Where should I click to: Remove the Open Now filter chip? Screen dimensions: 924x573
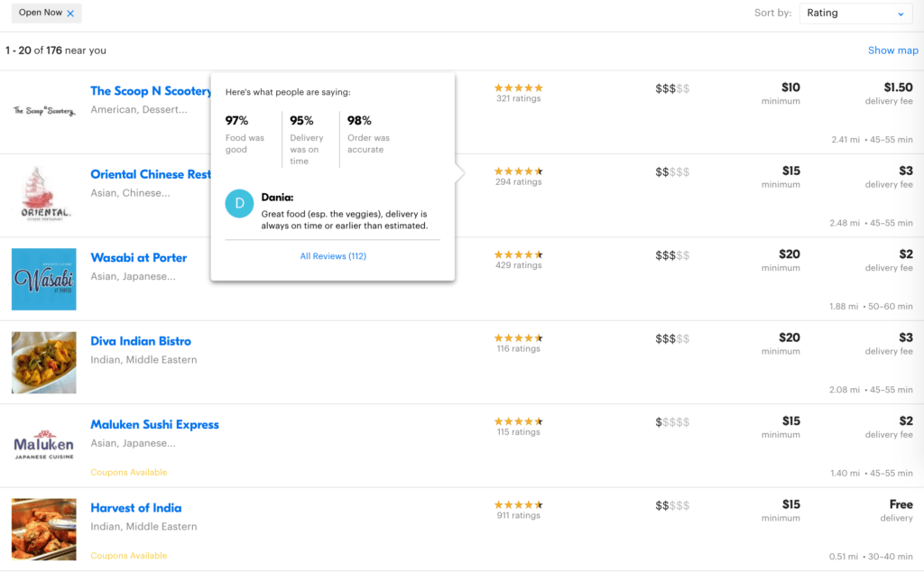pyautogui.click(x=70, y=14)
